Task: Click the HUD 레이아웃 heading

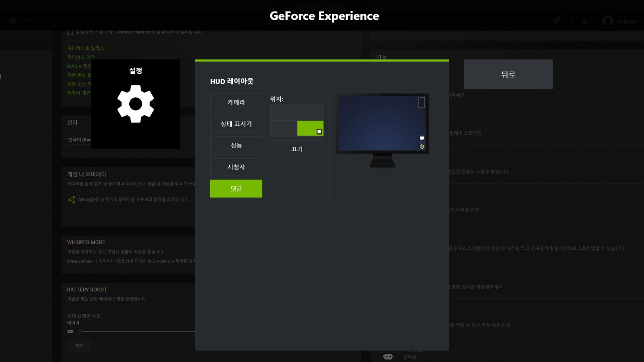Action: pos(232,81)
